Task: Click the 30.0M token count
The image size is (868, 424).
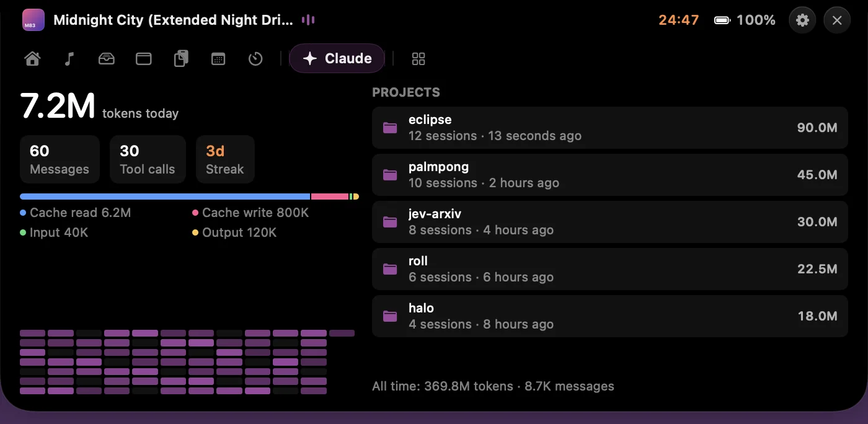Action: (x=817, y=222)
